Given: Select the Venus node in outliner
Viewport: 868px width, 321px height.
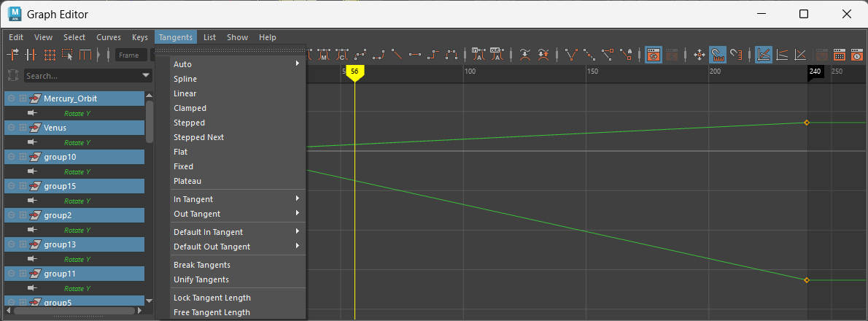Looking at the screenshot, I should 55,128.
